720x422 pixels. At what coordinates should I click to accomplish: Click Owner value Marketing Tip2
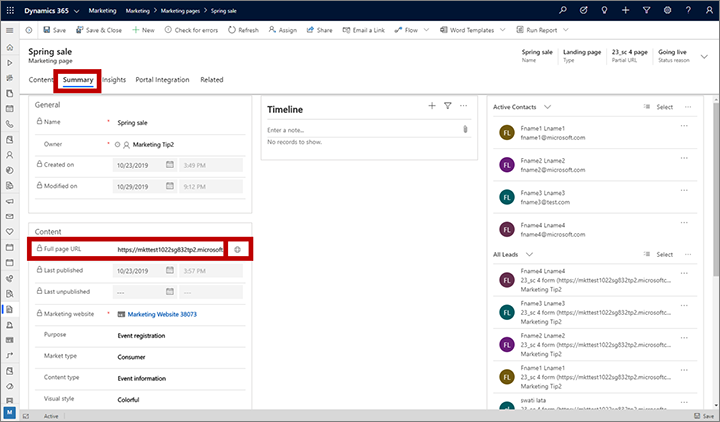point(153,145)
